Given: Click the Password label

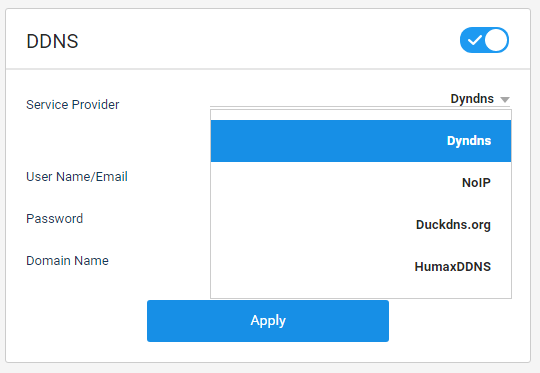Looking at the screenshot, I should coord(54,219).
